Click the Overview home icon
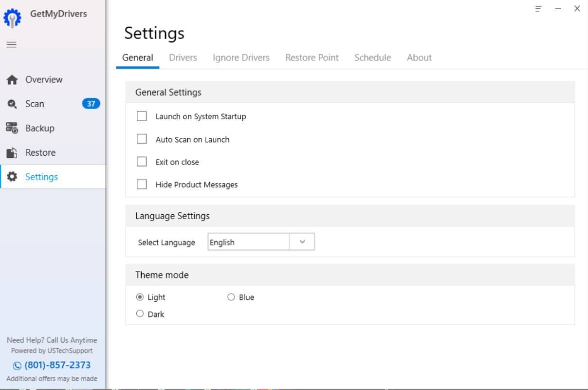The image size is (588, 390). [12, 80]
